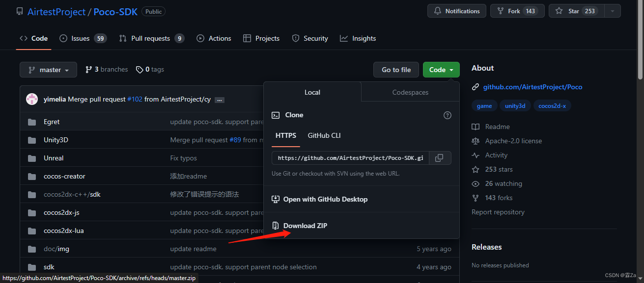Open the cocos2dx-c++/sdk folder
The image size is (644, 283).
pos(72,194)
